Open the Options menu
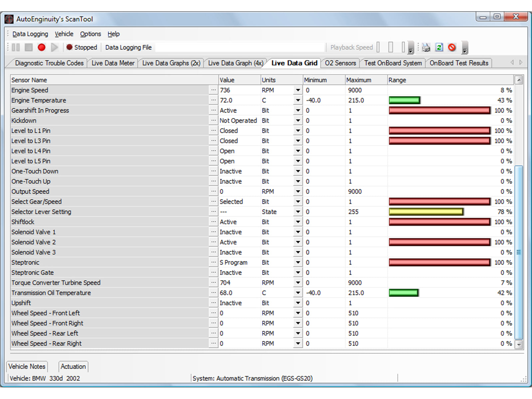The image size is (532, 399). tap(90, 34)
